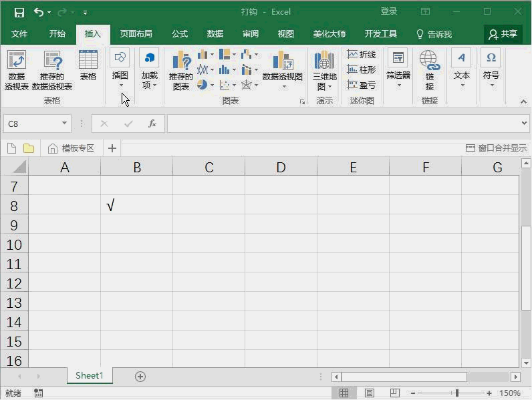532x400 pixels.
Task: Open the 开发工具 tab
Action: (381, 34)
